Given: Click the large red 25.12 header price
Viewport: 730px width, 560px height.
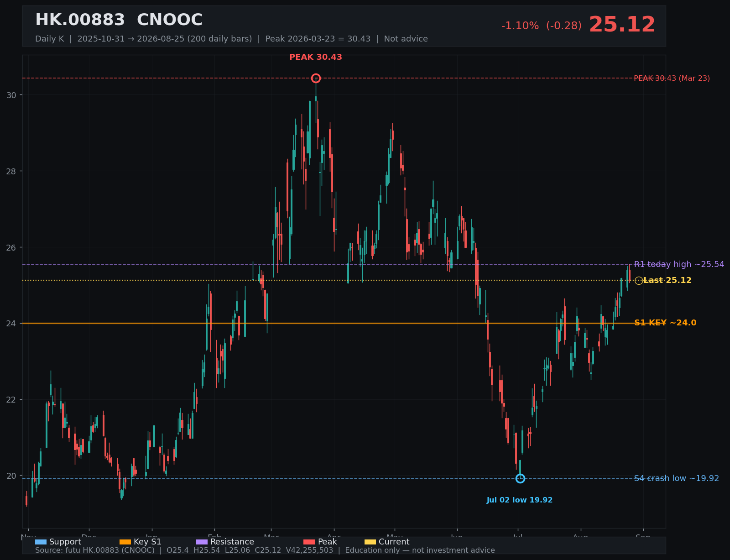Looking at the screenshot, I should (x=622, y=25).
